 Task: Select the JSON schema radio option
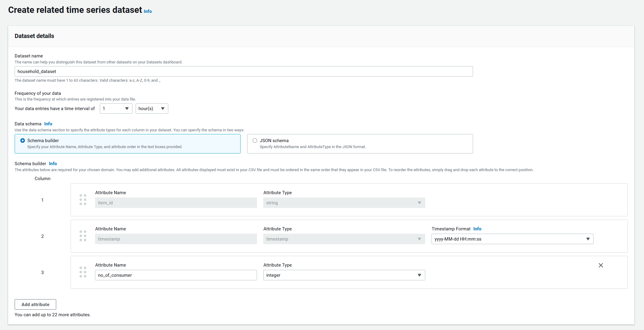(x=255, y=141)
